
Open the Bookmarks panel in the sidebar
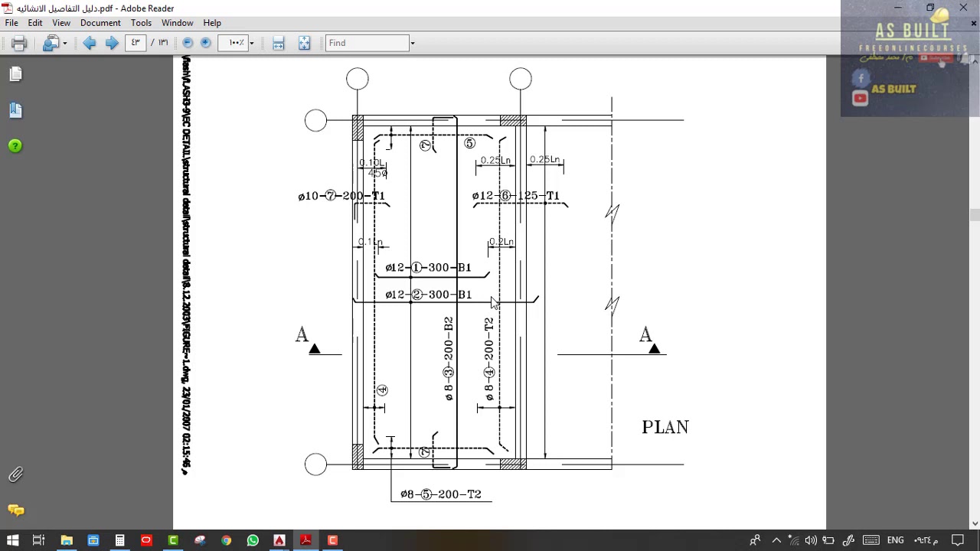pyautogui.click(x=15, y=110)
